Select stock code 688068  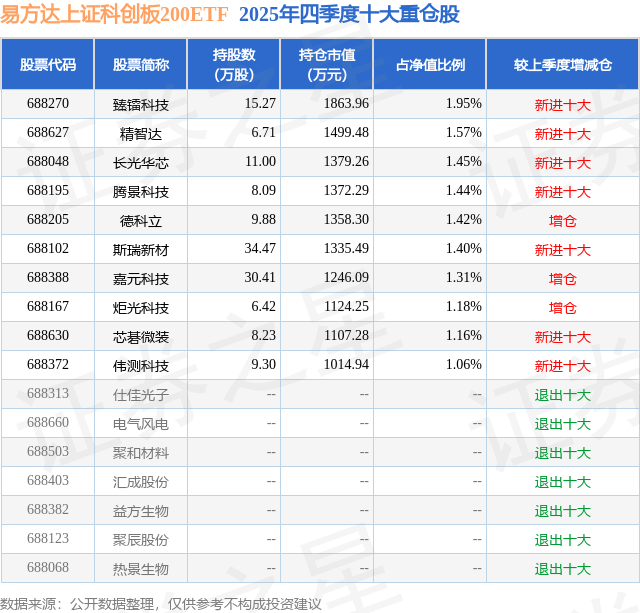tap(48, 567)
